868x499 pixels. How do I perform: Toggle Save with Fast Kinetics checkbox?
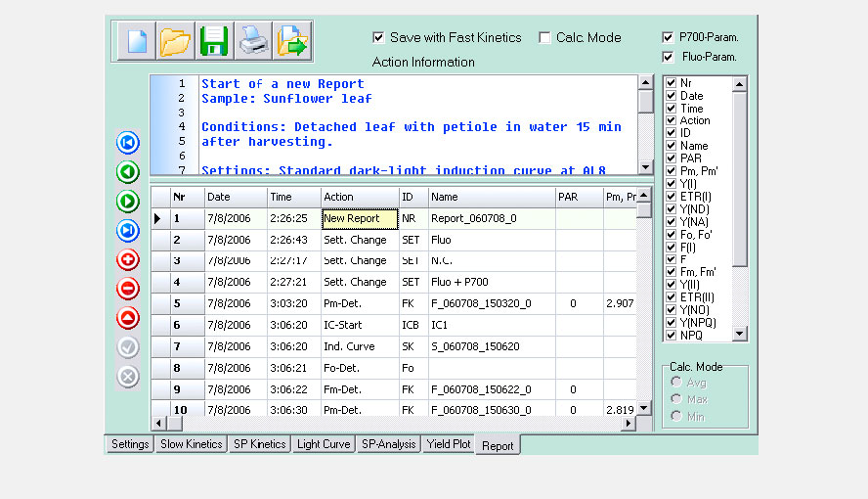click(x=378, y=37)
